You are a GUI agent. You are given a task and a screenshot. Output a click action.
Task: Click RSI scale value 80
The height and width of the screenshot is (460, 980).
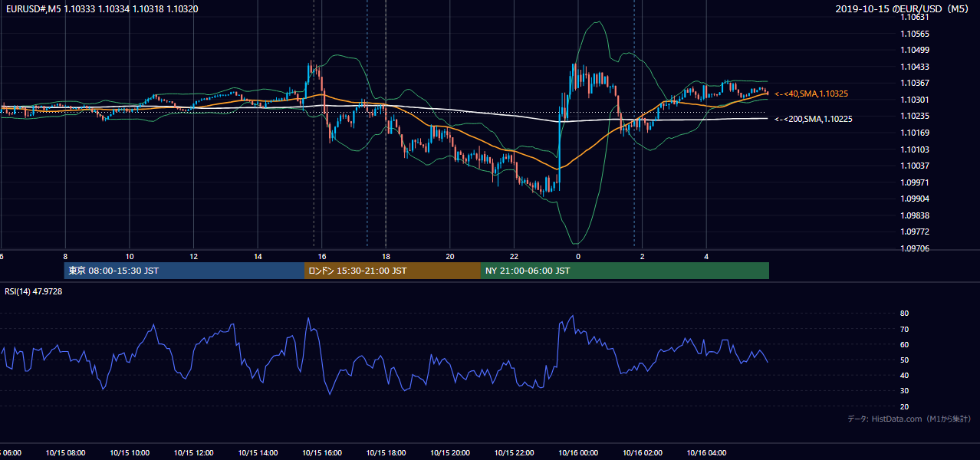click(x=904, y=314)
